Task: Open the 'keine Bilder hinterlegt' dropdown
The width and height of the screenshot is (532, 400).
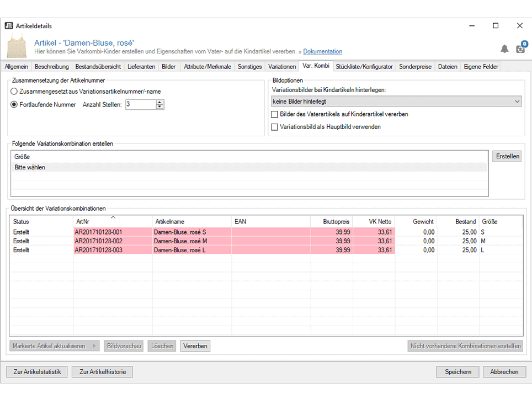Action: 396,102
